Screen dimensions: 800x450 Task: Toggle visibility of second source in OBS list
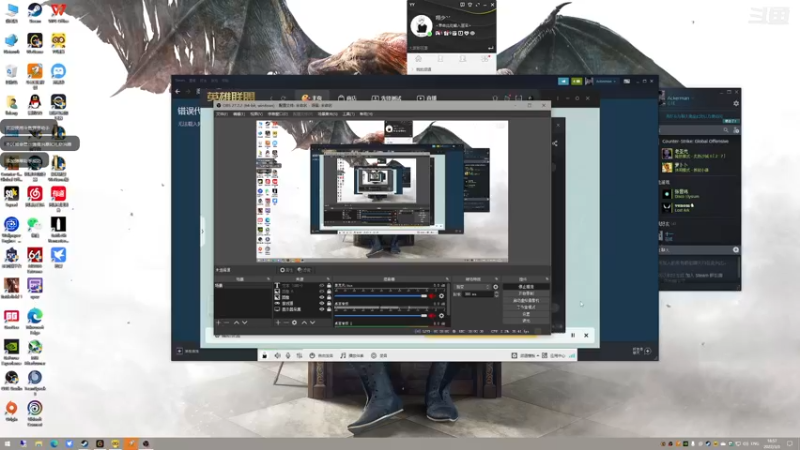click(321, 291)
